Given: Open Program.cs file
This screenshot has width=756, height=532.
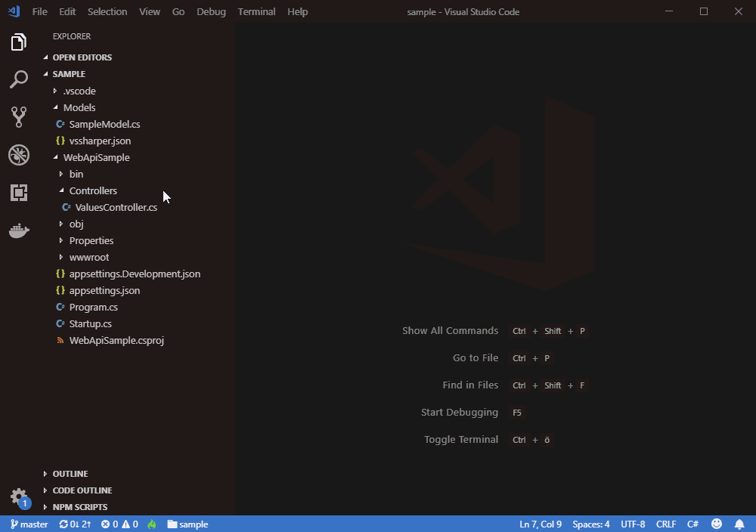Looking at the screenshot, I should click(94, 307).
